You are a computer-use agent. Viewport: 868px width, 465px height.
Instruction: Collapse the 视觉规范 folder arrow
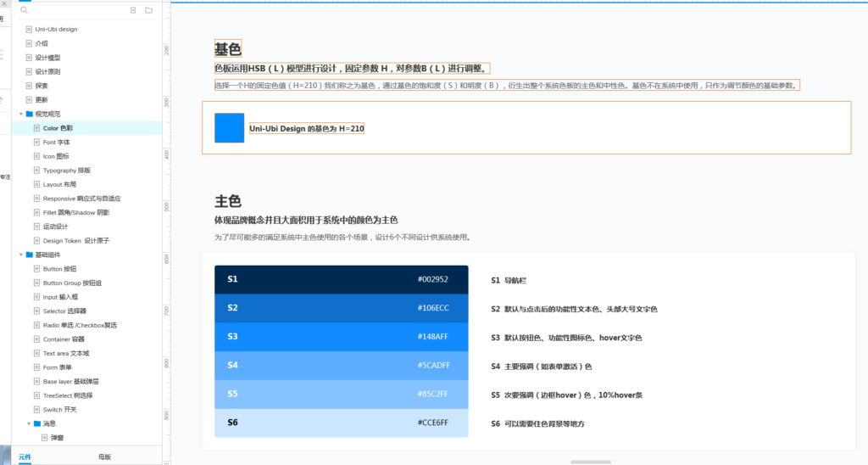21,114
